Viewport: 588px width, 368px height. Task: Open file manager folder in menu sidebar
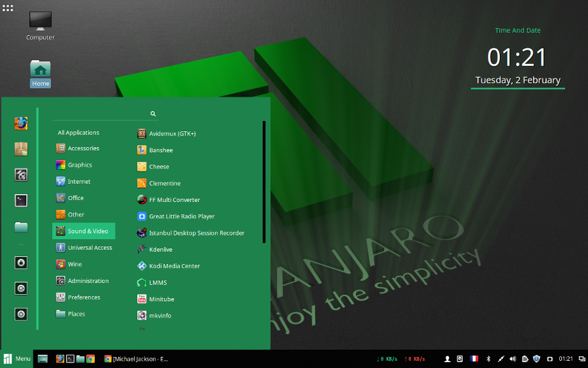[21, 227]
